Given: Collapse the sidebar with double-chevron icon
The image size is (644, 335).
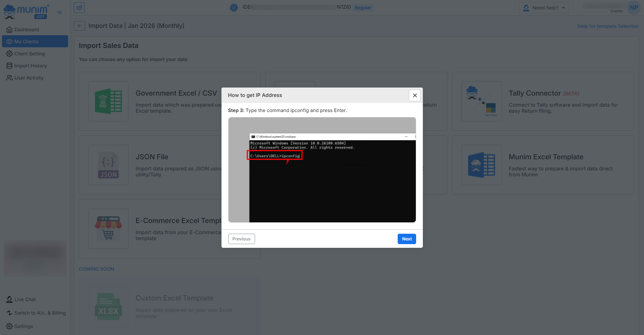Looking at the screenshot, I should point(60,12).
